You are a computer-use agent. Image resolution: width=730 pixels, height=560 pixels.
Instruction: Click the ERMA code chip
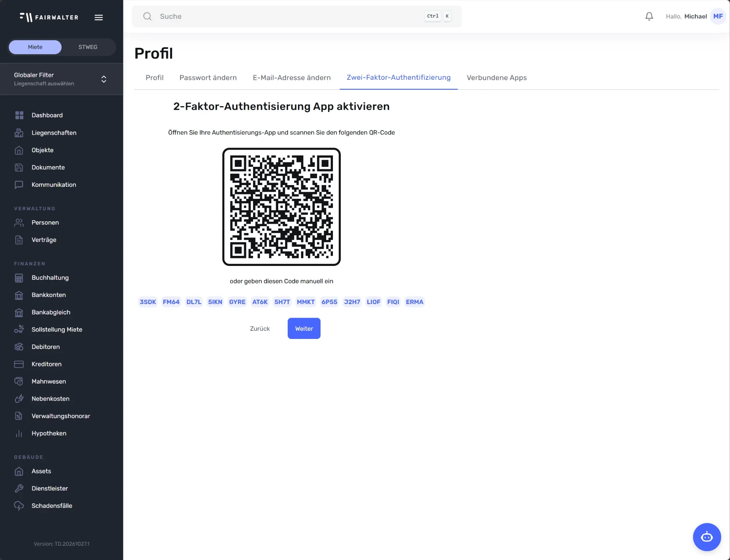pyautogui.click(x=415, y=302)
